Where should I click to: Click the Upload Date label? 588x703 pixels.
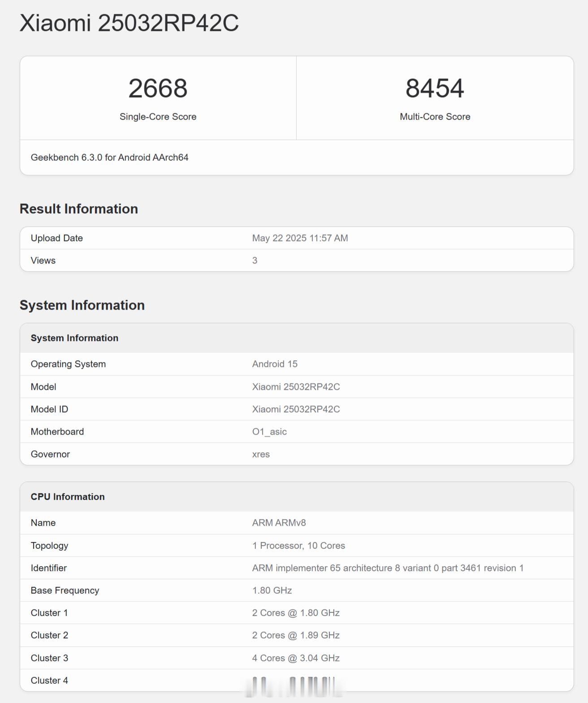pos(57,238)
